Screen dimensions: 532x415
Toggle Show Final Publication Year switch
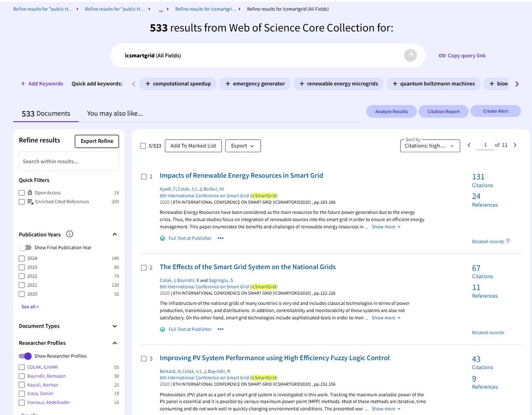pyautogui.click(x=25, y=248)
